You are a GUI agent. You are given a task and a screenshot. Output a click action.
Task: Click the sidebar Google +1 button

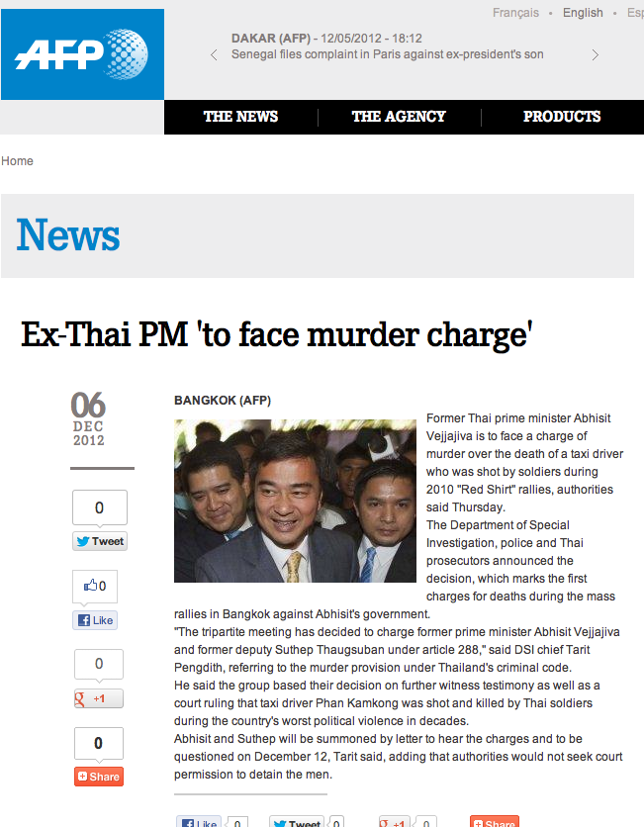coord(99,698)
